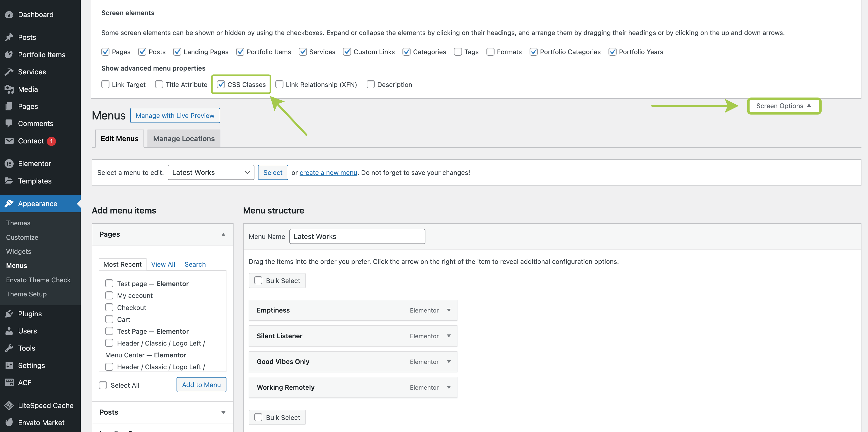Click the Settings sliders icon

[x=9, y=365]
